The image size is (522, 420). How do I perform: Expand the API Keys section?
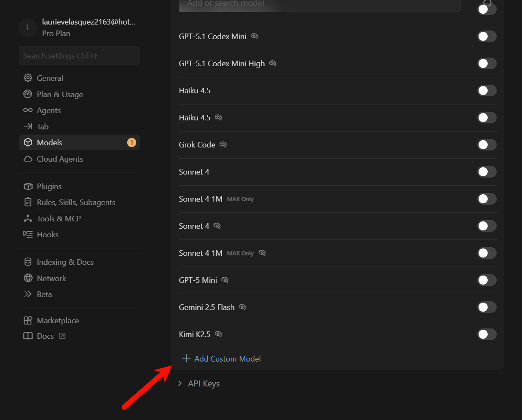(199, 383)
